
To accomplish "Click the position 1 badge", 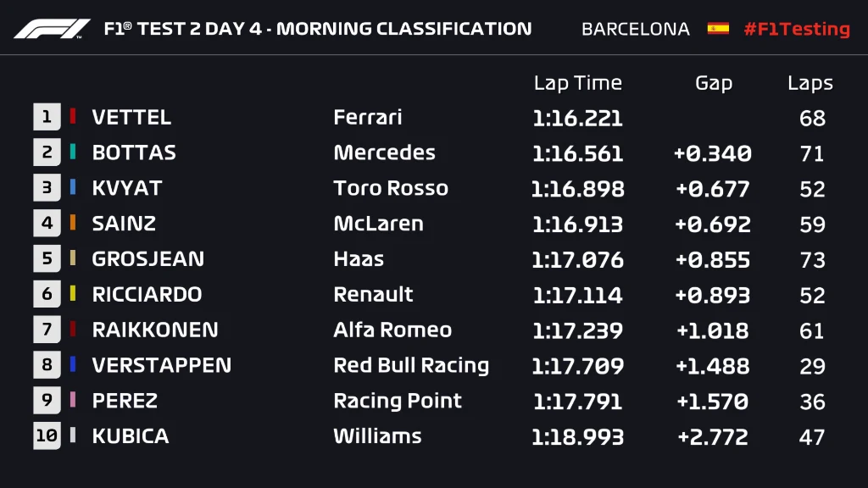I will tap(47, 117).
